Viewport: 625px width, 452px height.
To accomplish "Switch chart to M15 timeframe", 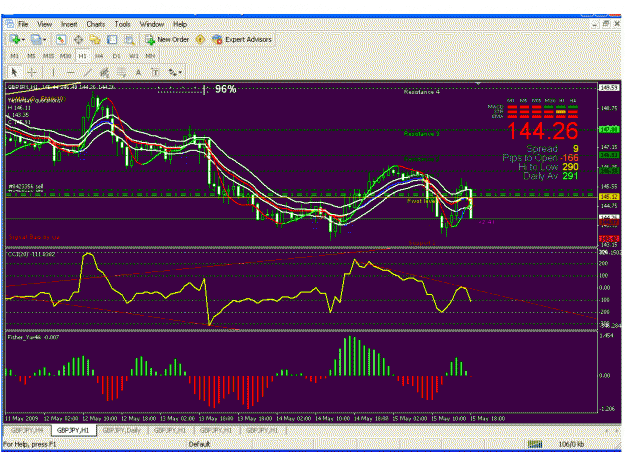I will 48,56.
